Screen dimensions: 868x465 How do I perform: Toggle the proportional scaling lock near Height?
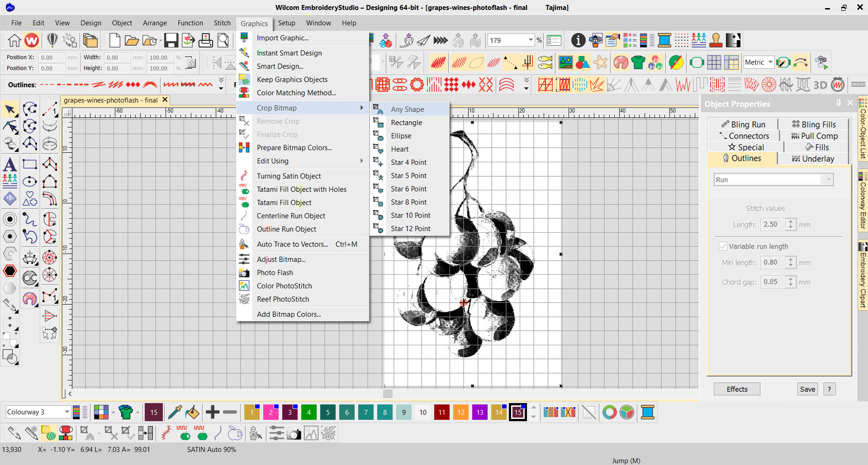tap(190, 63)
